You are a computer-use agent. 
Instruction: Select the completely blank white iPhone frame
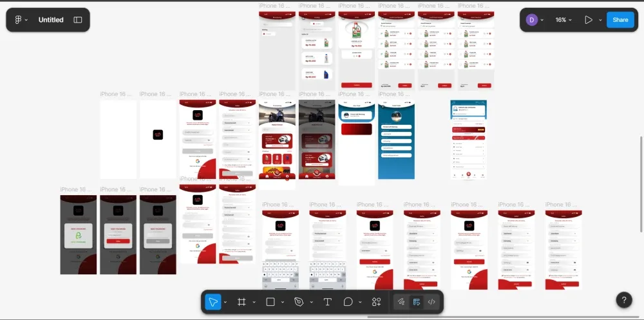click(118, 140)
